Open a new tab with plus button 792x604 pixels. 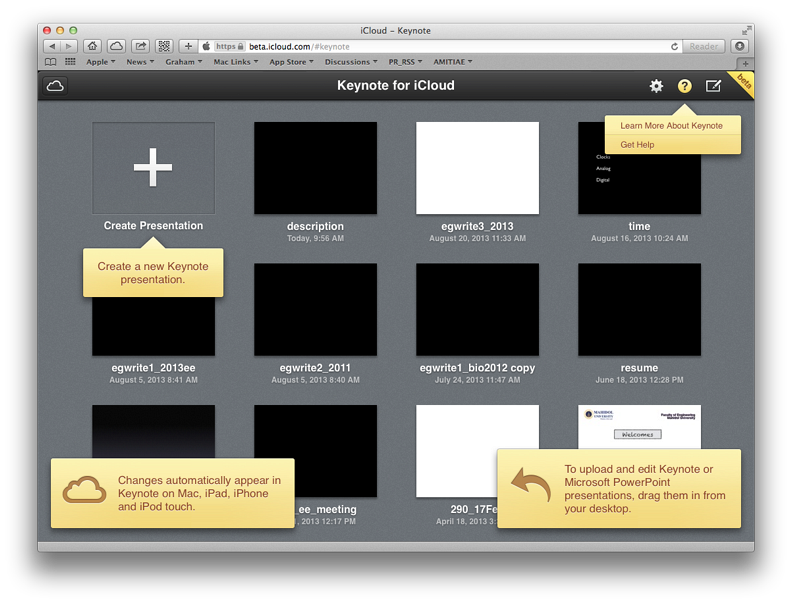[x=745, y=64]
